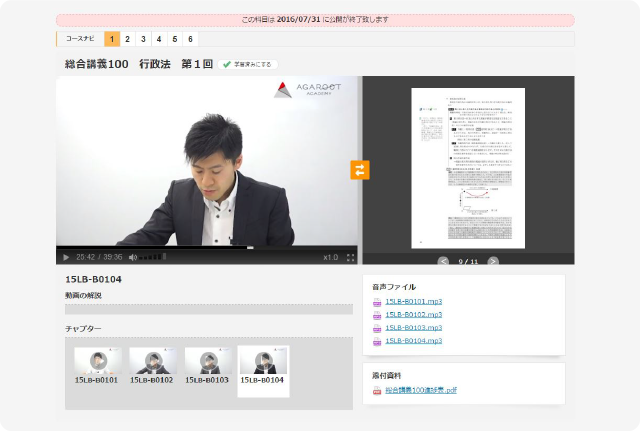Viewport: 640px width, 431px height.
Task: Open the x1.0 playback speed selector
Action: pyautogui.click(x=330, y=257)
